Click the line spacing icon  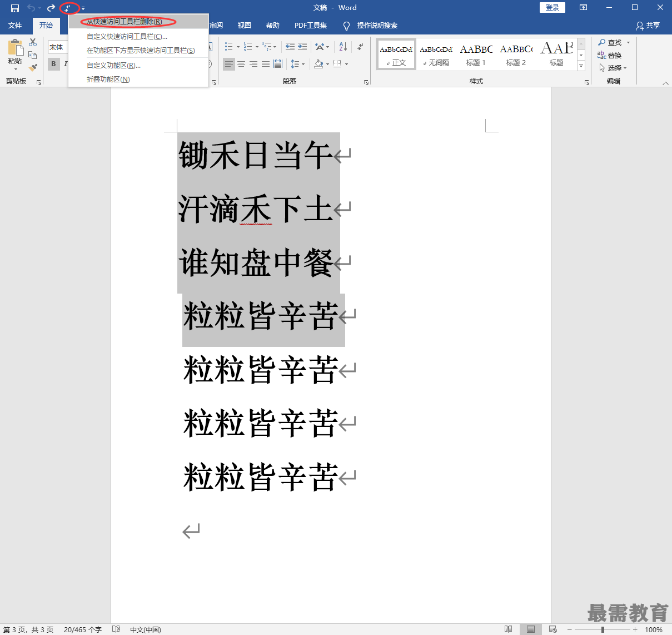click(295, 64)
